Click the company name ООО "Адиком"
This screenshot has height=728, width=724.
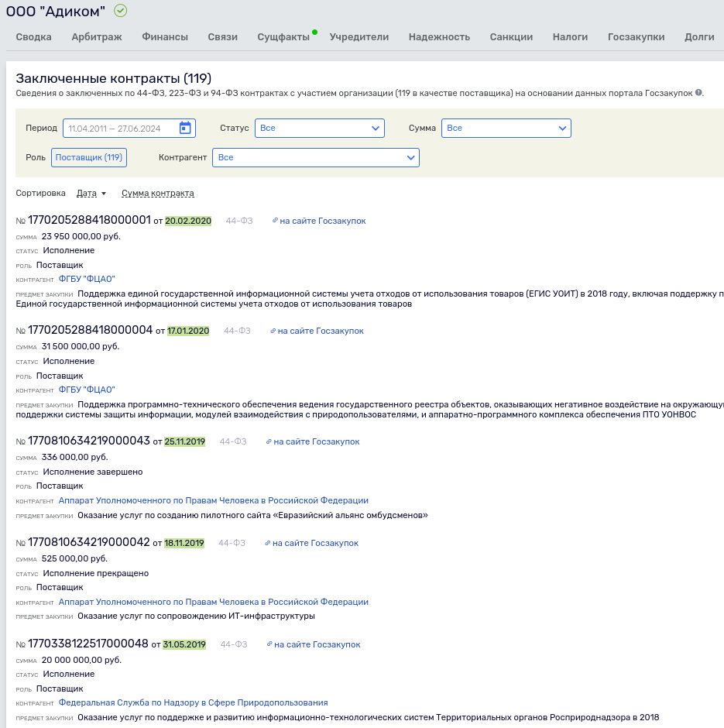click(x=56, y=11)
